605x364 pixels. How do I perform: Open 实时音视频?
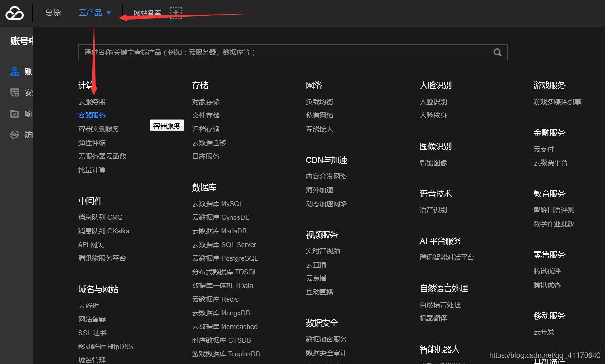[323, 251]
